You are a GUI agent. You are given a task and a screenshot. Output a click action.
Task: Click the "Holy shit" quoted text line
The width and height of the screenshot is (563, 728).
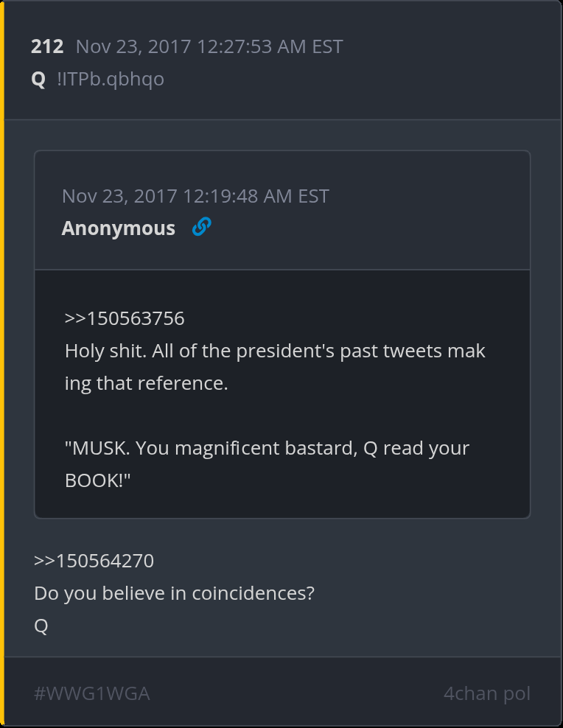(275, 351)
